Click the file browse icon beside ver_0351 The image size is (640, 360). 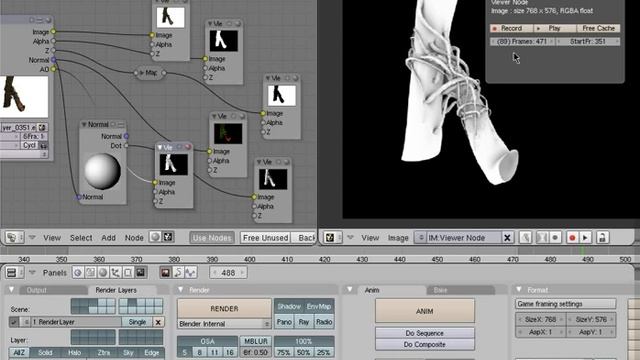pos(42,127)
